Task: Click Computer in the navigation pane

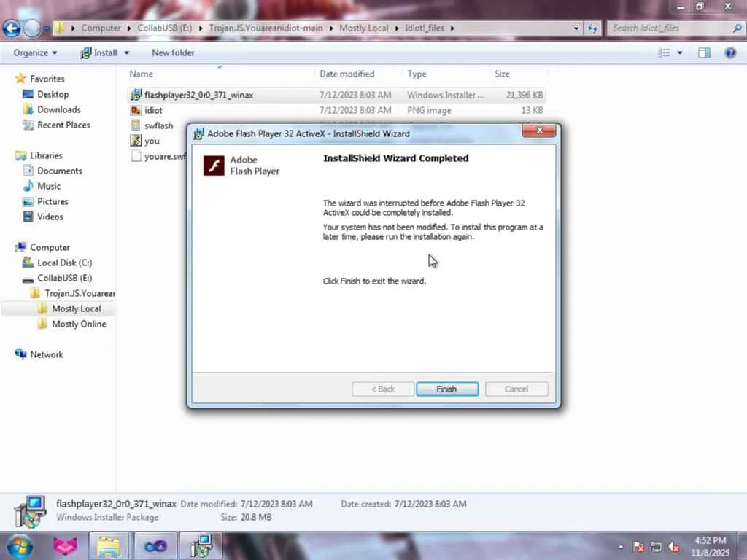Action: (x=50, y=248)
